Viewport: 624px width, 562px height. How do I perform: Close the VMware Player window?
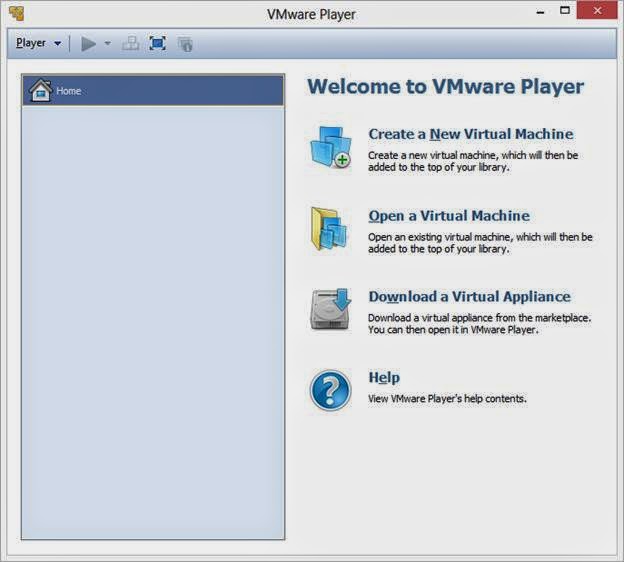(x=597, y=11)
